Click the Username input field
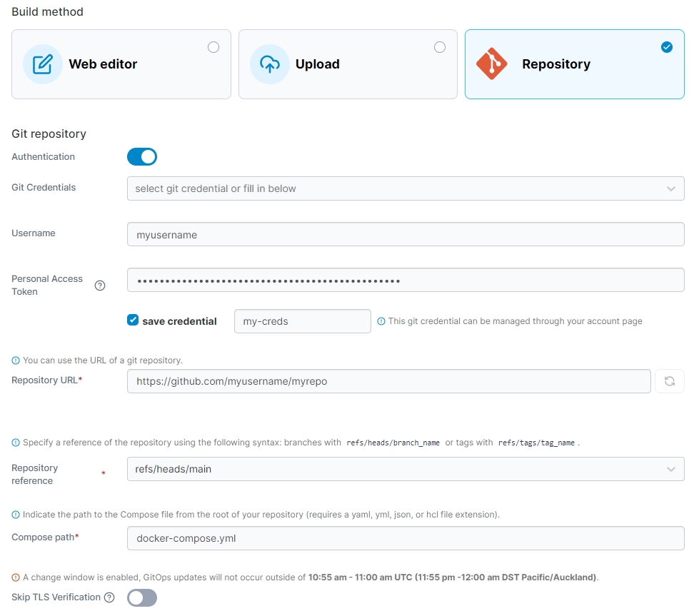Image resolution: width=694 pixels, height=616 pixels. (405, 234)
